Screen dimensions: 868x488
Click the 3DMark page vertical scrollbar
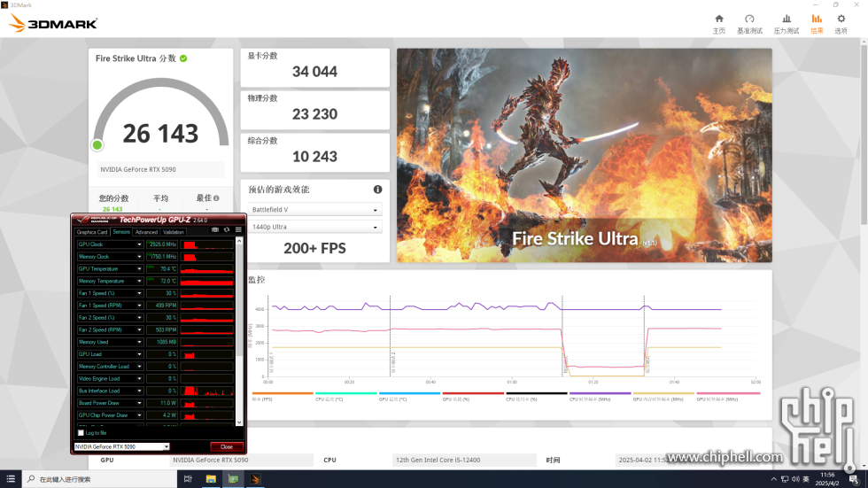pyautogui.click(x=864, y=133)
